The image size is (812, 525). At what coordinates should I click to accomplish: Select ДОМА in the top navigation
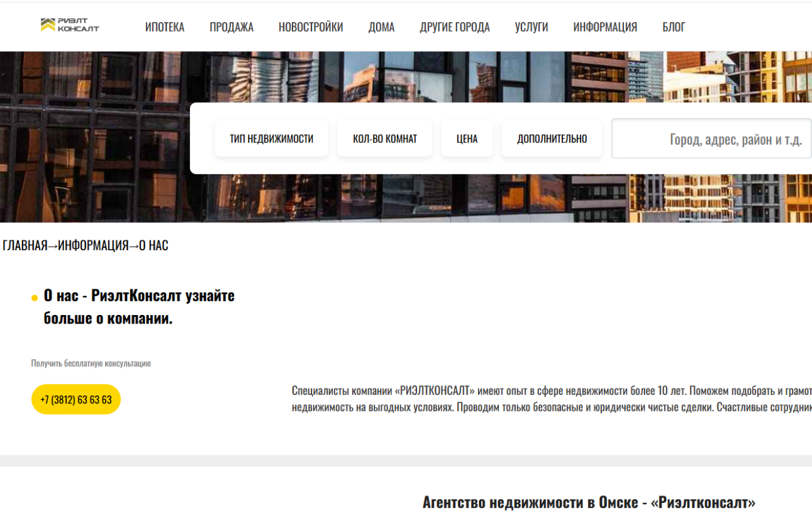point(381,27)
